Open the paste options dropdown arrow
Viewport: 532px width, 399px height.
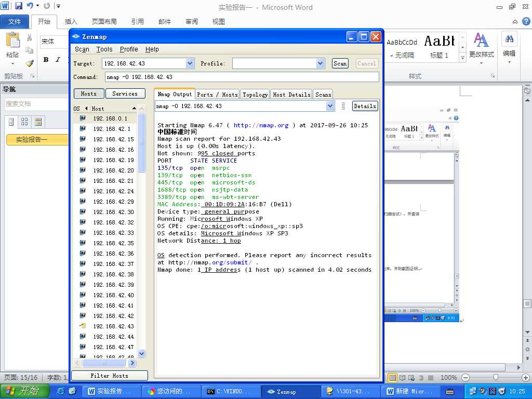point(13,63)
